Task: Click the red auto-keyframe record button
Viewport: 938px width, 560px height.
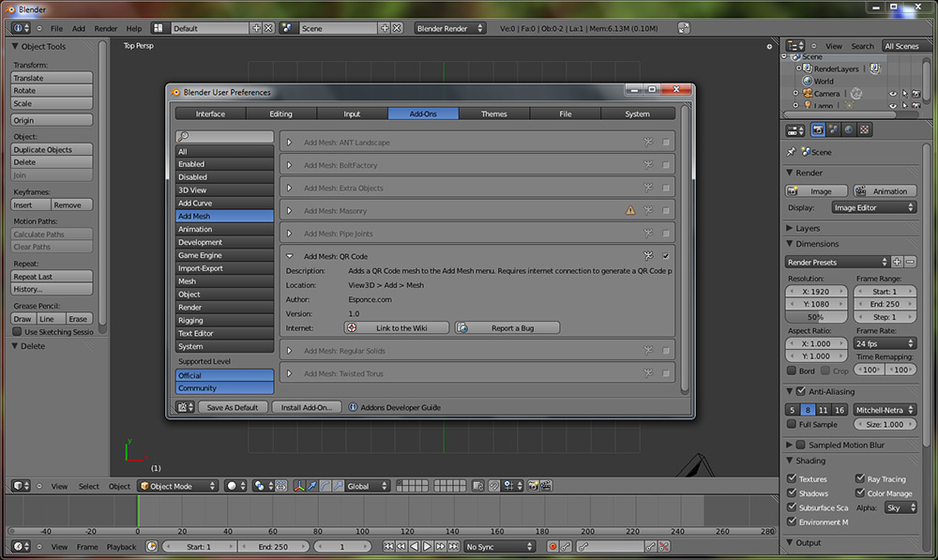Action: 552,546
